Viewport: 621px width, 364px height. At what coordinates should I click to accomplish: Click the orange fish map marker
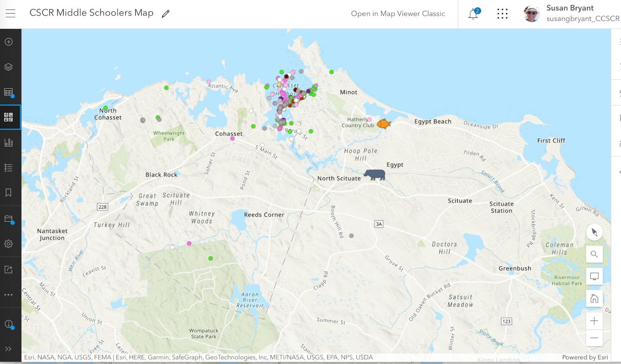pyautogui.click(x=384, y=124)
